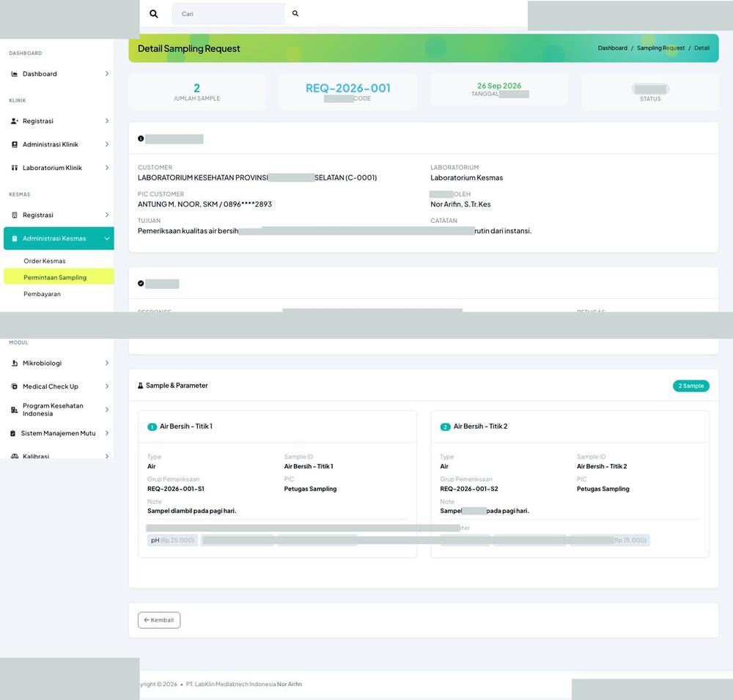Click the Detail Sampling Request page title
The image size is (733, 700).
tap(189, 48)
